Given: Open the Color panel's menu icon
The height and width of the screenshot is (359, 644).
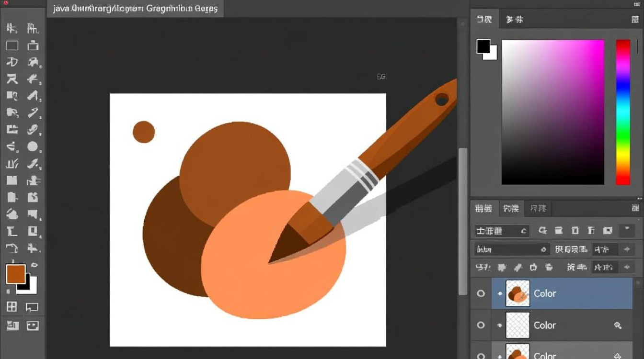Looking at the screenshot, I should (635, 20).
